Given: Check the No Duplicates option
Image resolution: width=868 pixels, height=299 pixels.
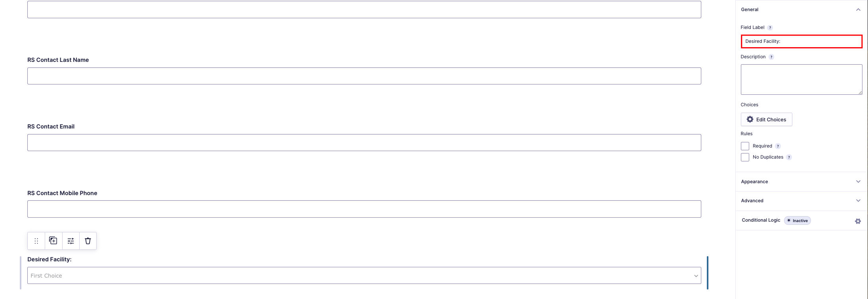Looking at the screenshot, I should click(x=744, y=157).
